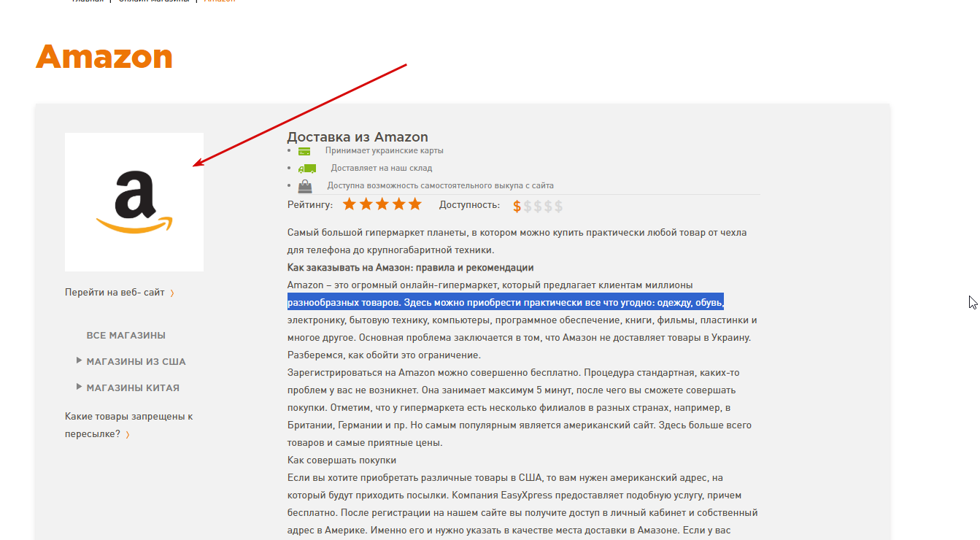980x540 pixels.
Task: Open Какие товары запрещены к пересылке link
Action: 129,425
